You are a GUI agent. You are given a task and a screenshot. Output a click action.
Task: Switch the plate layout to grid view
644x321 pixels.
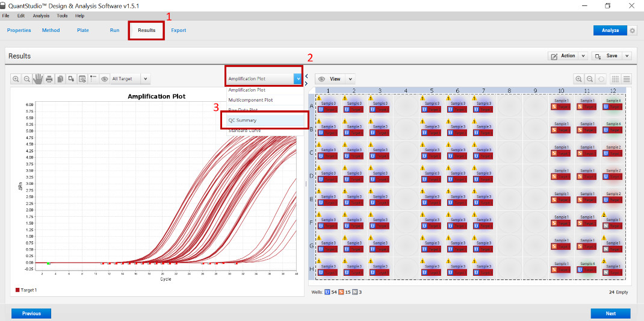point(616,79)
